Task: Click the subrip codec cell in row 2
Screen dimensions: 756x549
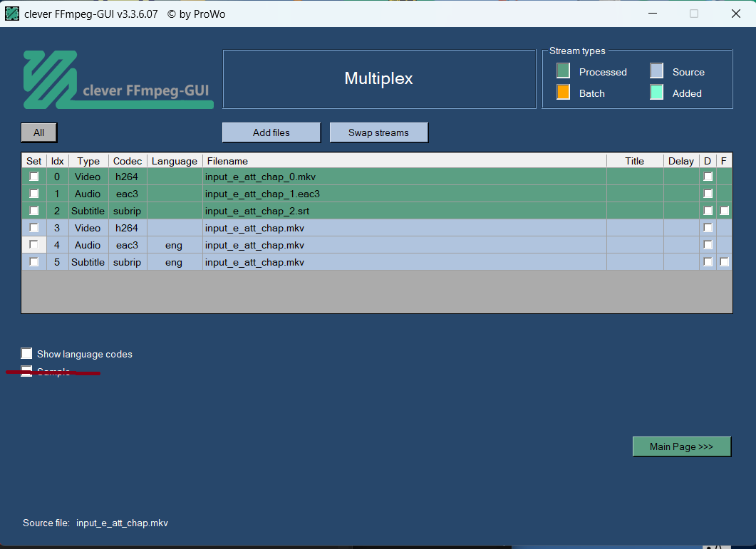Action: pos(128,211)
